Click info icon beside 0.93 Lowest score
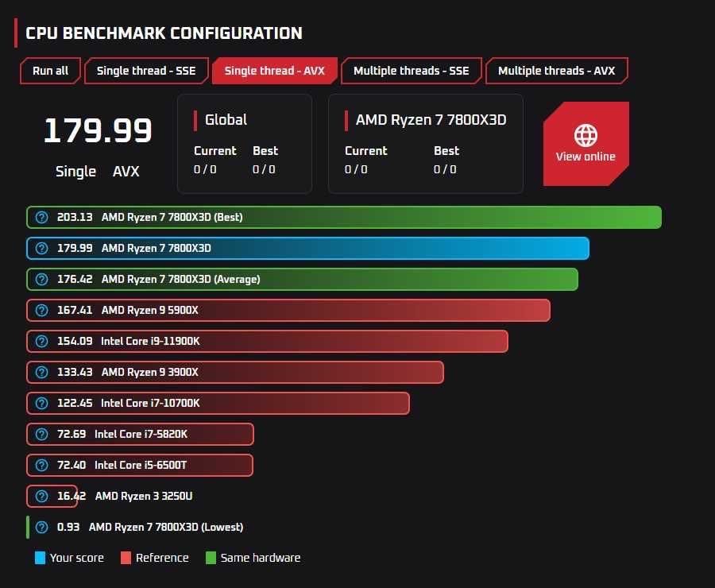 coord(41,528)
